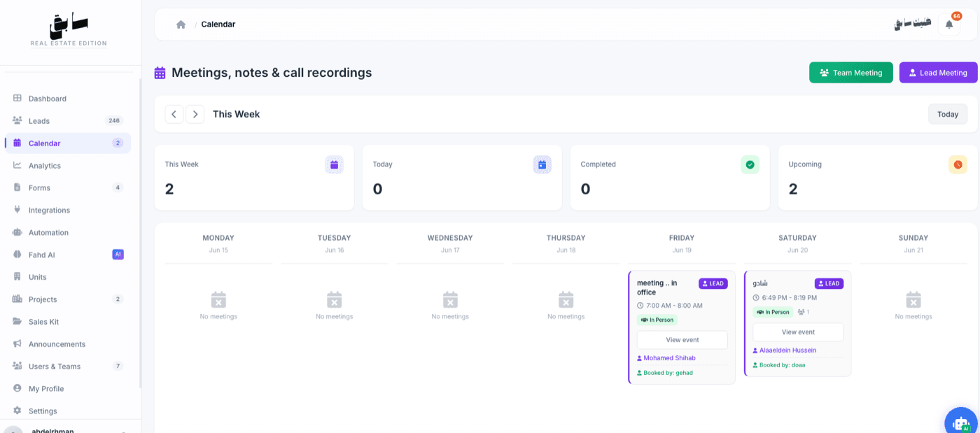Go to the previous week
Image resolution: width=980 pixels, height=433 pixels.
tap(174, 114)
